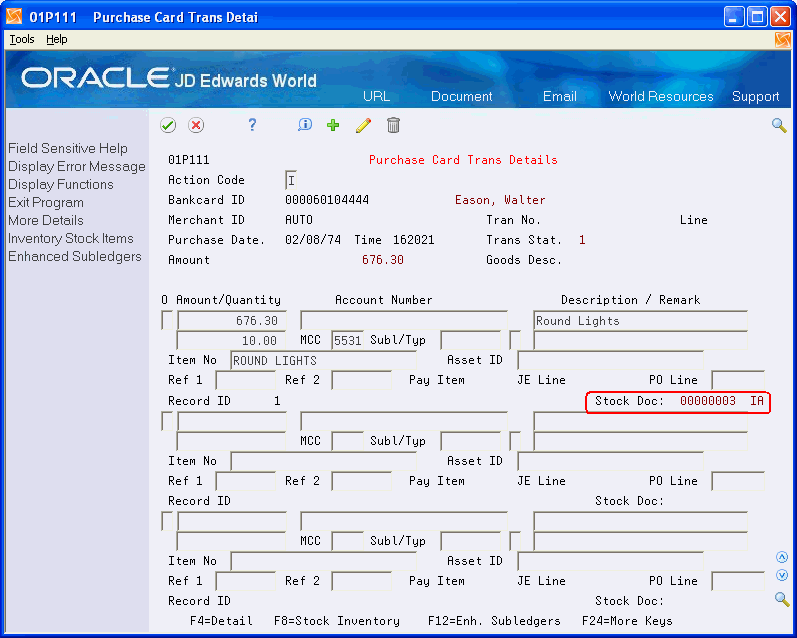The width and height of the screenshot is (797, 638).
Task: Click the quantity field containing 10.00
Action: click(231, 340)
